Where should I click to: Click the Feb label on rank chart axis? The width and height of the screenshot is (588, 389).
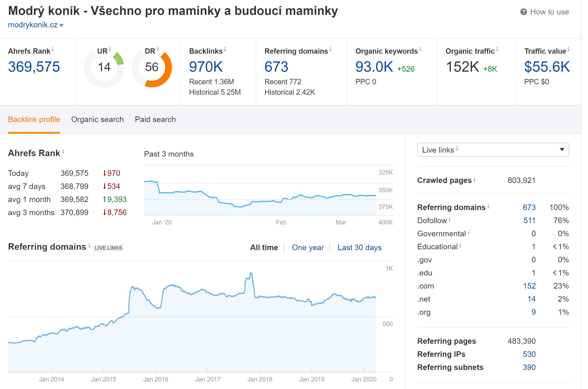tap(281, 222)
